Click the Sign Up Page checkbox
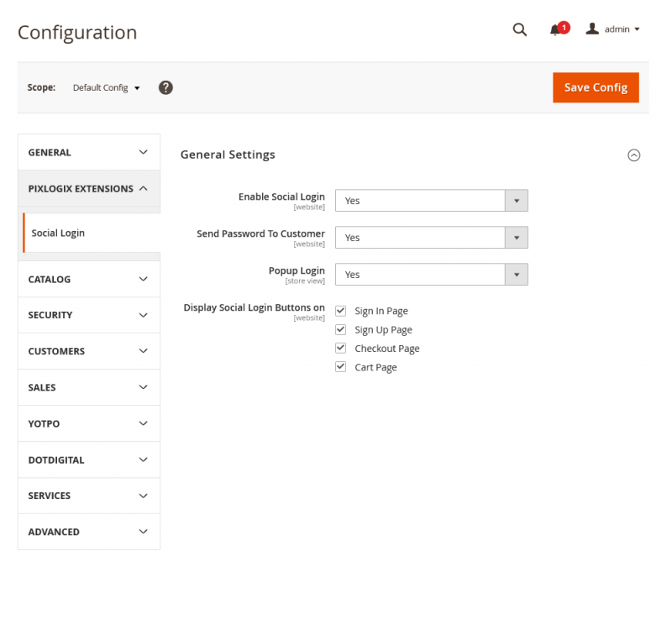This screenshot has width=672, height=630. (x=340, y=328)
